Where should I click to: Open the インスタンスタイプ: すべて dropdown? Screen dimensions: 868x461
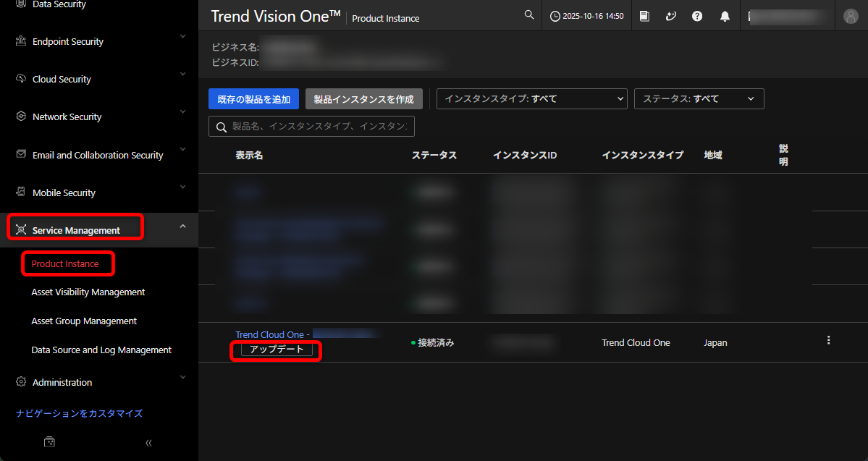tap(532, 98)
